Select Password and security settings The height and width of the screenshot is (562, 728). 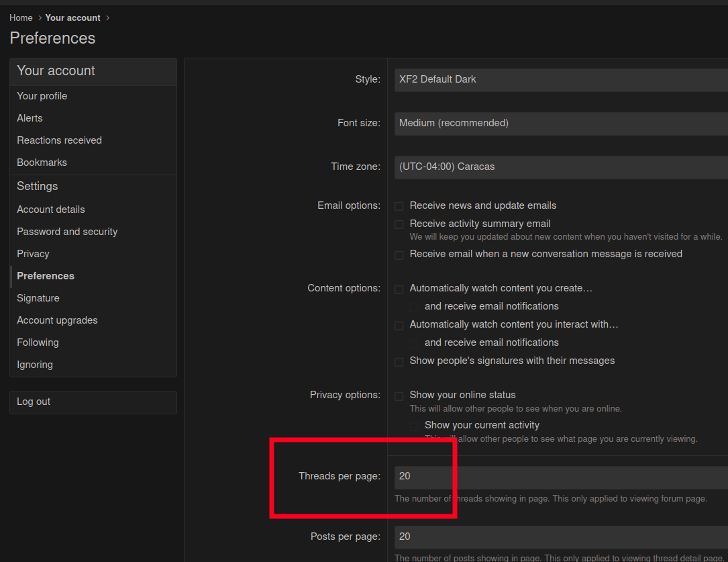coord(67,232)
